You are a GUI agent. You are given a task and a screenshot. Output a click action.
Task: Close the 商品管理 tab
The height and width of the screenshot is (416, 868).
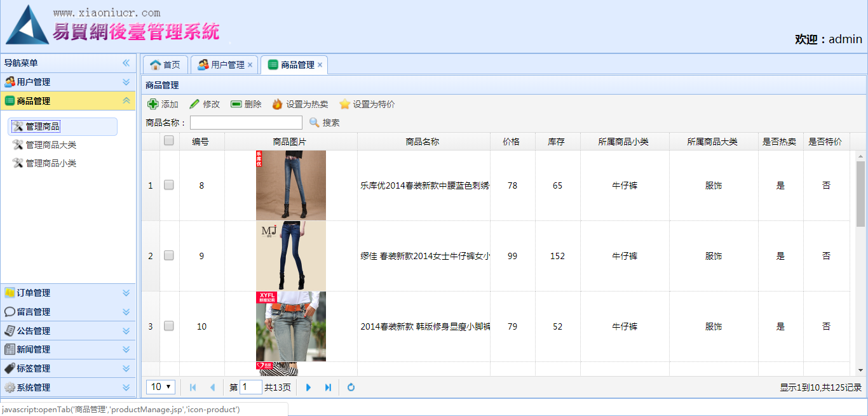click(320, 65)
